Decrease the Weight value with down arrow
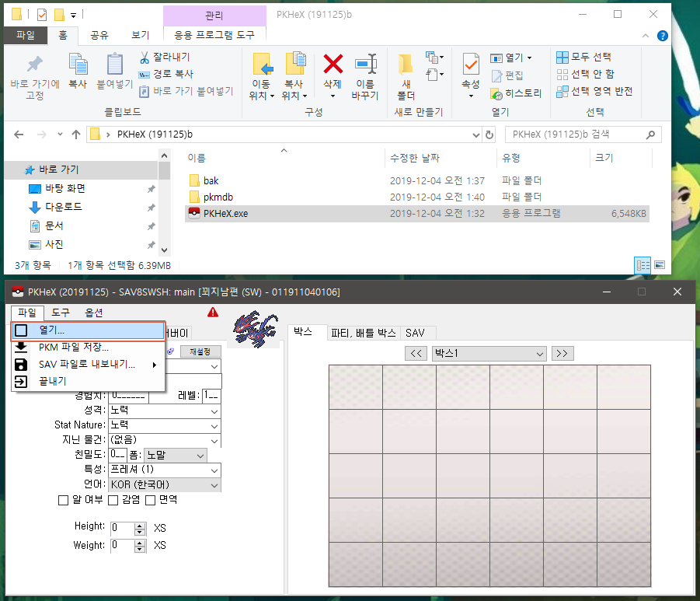 click(x=140, y=549)
